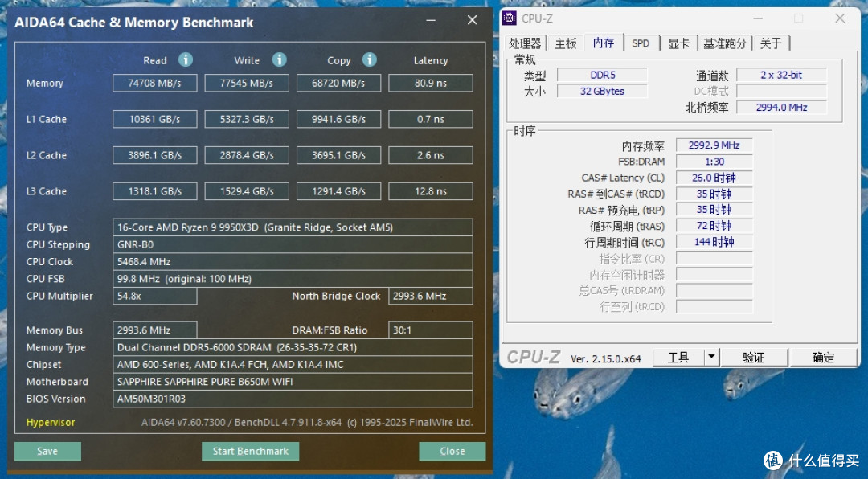Click the CPU-Z app icon in title bar
This screenshot has height=479, width=868.
click(510, 18)
